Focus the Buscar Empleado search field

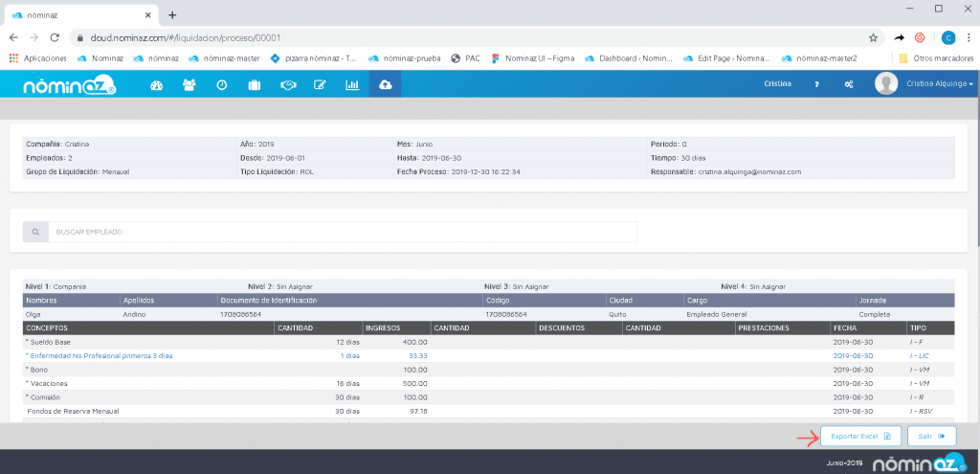tap(343, 232)
